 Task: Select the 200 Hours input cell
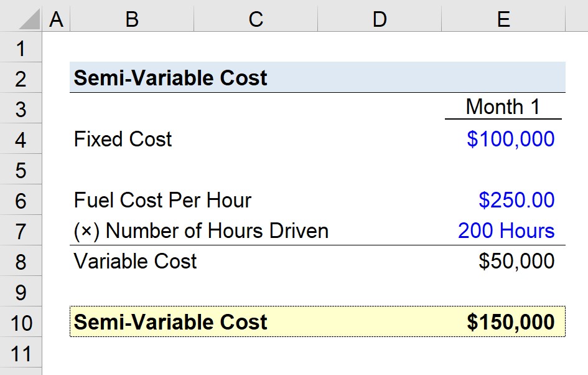[x=506, y=230]
